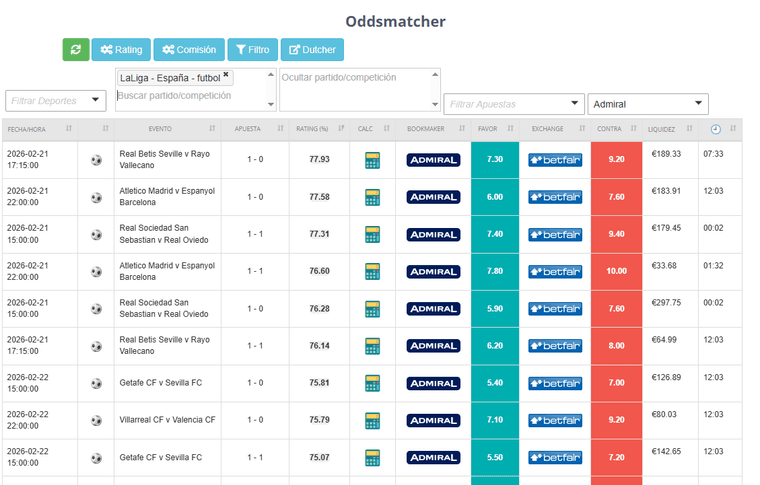The width and height of the screenshot is (760, 485).
Task: Click the clock icon column header
Action: [715, 129]
